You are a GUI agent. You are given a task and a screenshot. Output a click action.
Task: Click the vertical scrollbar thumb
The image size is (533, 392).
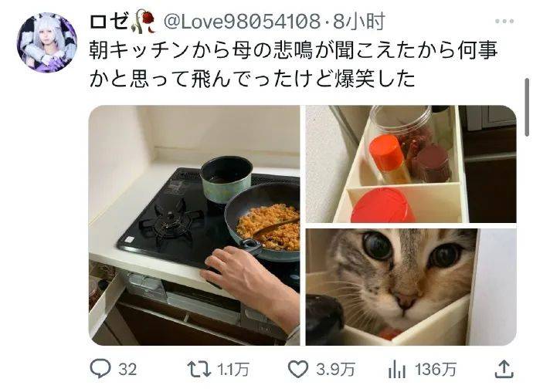coord(528,107)
